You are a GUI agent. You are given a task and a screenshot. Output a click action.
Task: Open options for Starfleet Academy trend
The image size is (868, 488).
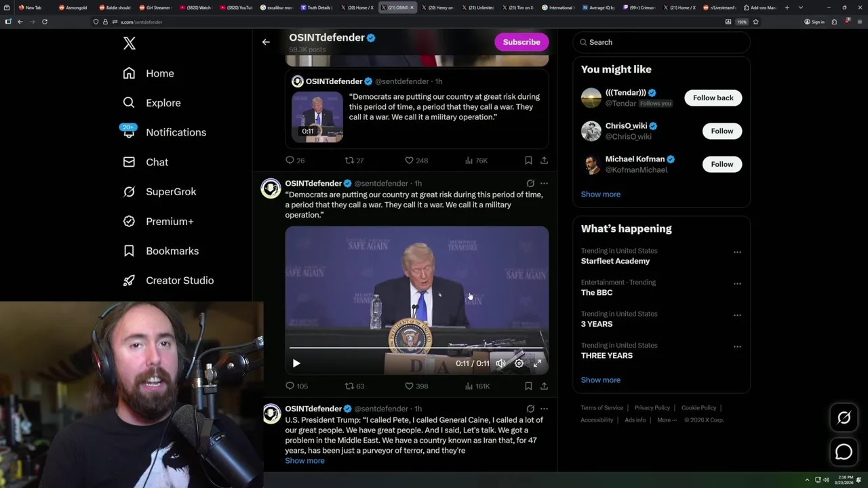tap(737, 252)
